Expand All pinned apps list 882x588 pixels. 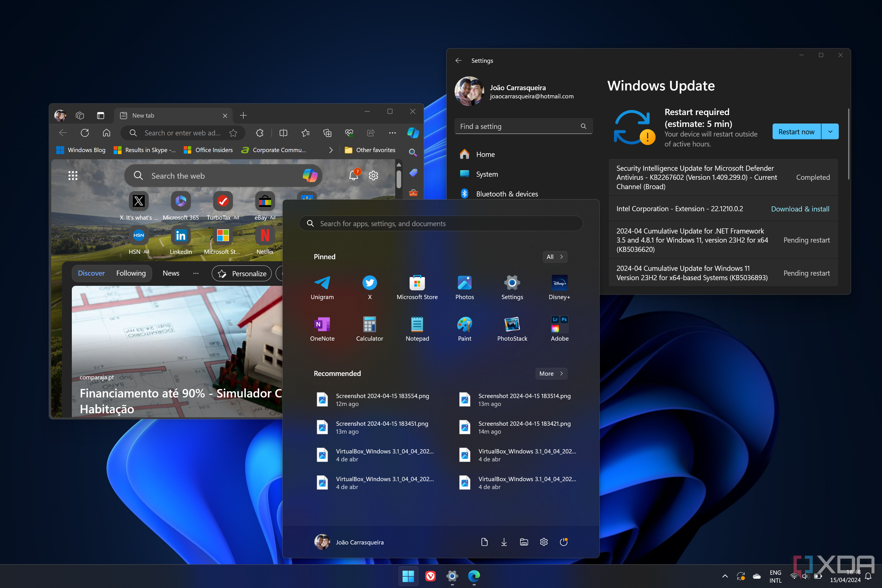tap(555, 257)
